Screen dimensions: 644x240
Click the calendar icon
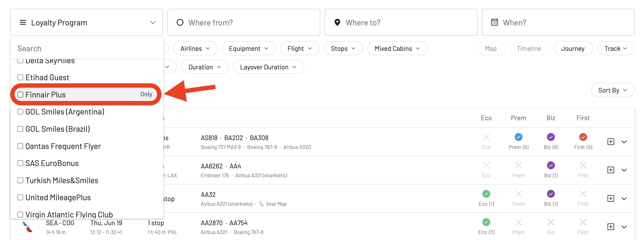[494, 22]
